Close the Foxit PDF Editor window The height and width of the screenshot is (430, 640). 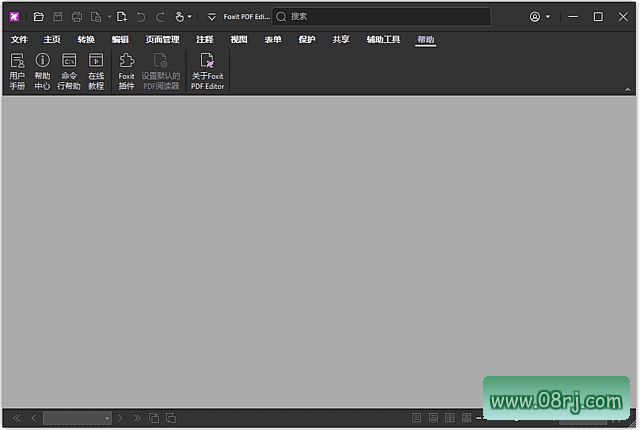623,17
